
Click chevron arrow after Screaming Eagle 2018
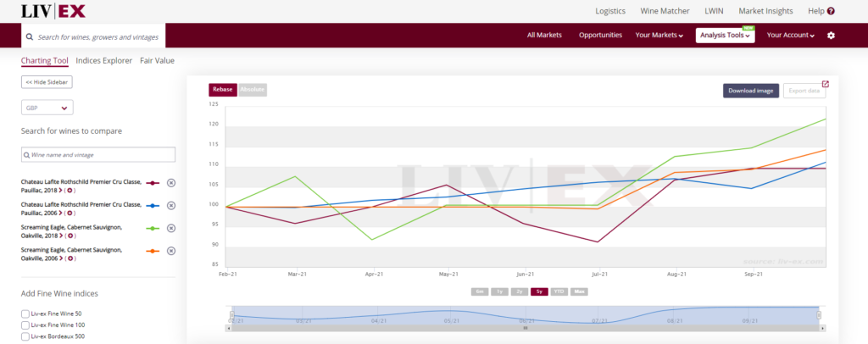click(61, 236)
